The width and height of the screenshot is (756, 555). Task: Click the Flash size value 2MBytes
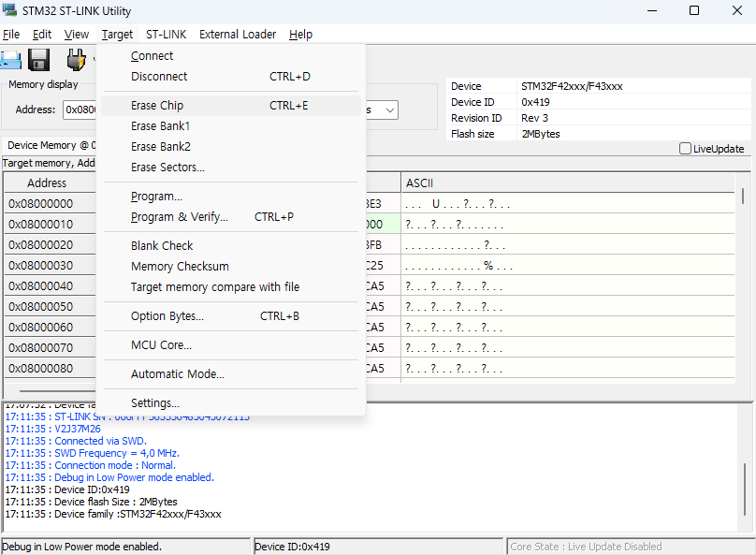pos(541,134)
